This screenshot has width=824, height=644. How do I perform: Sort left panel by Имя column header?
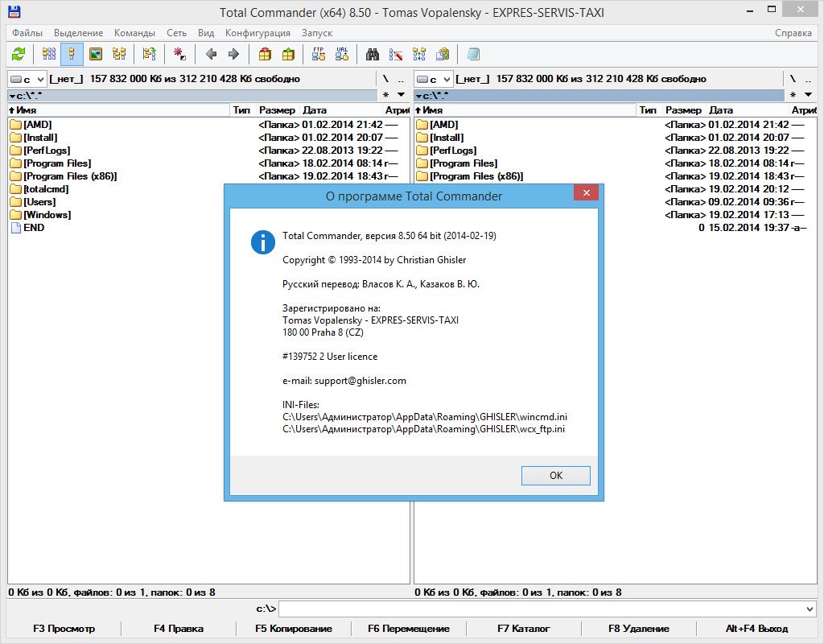(119, 109)
